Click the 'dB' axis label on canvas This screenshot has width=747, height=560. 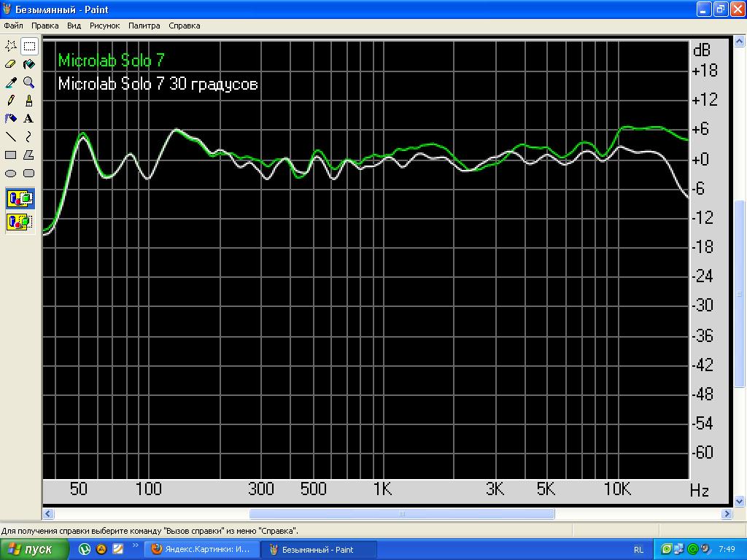tap(702, 50)
